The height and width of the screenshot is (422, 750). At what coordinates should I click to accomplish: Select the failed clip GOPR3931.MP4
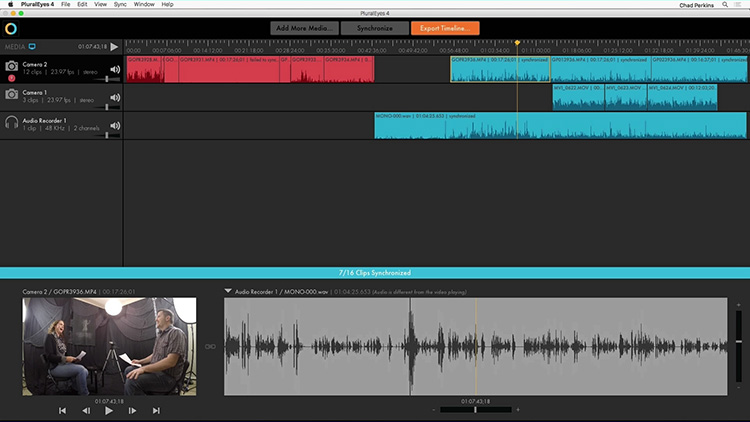pos(229,69)
